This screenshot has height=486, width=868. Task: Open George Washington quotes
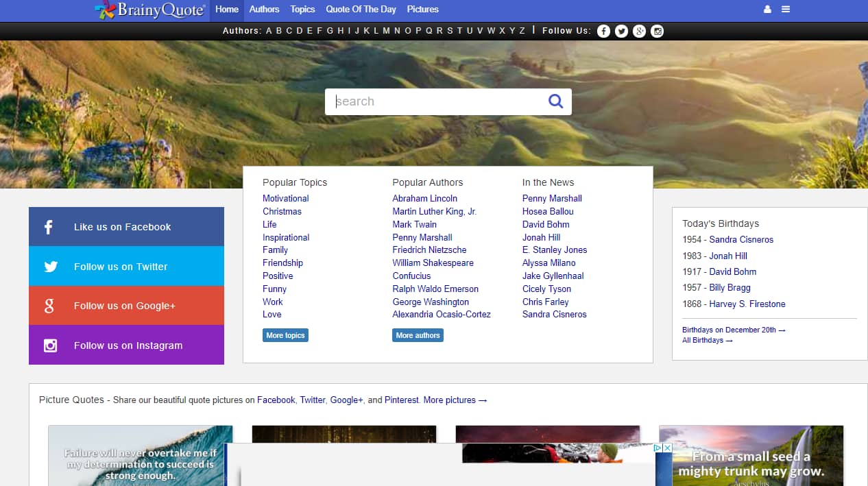point(431,302)
